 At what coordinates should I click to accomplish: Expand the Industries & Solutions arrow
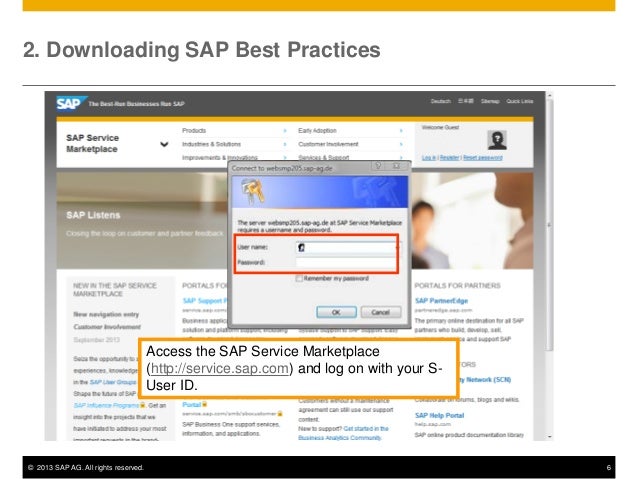point(285,144)
